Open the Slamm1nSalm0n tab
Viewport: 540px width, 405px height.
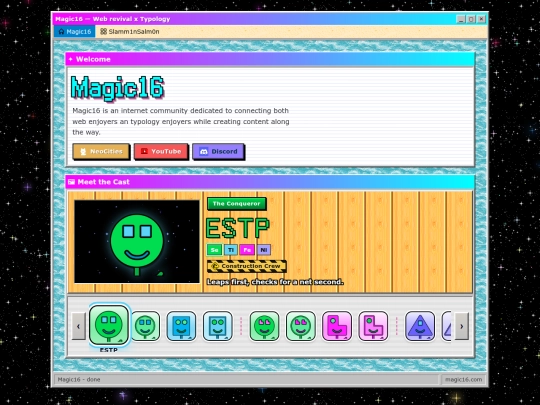click(129, 32)
